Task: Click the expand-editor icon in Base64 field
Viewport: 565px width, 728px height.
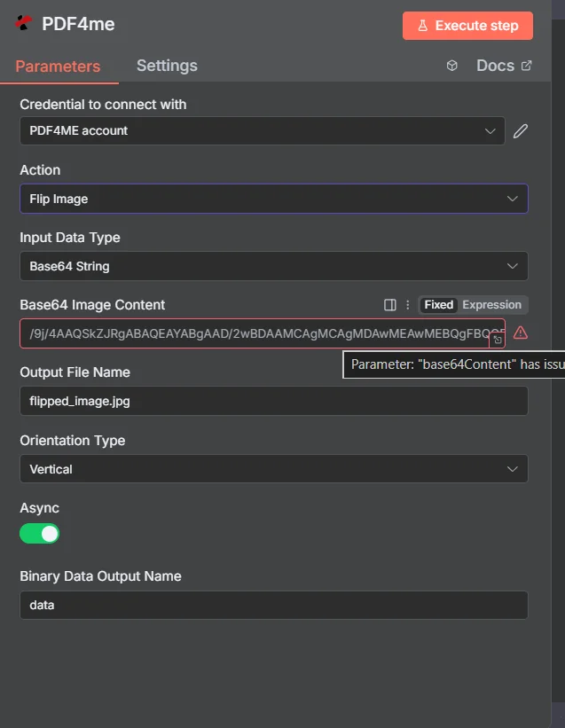Action: pyautogui.click(x=498, y=340)
